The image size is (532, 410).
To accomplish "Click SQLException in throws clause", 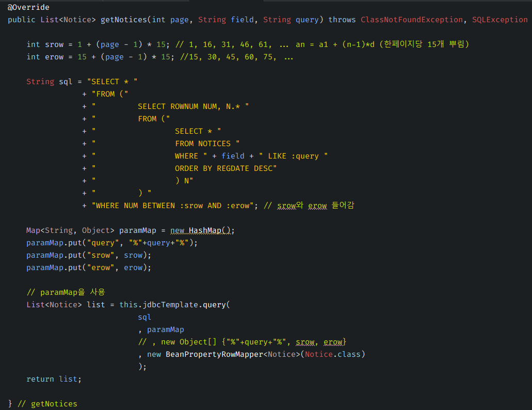I will coord(500,20).
